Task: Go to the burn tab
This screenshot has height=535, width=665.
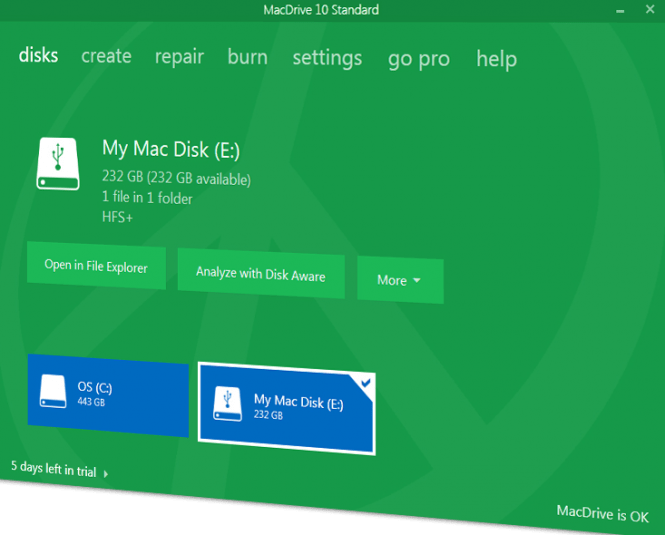Action: click(248, 57)
